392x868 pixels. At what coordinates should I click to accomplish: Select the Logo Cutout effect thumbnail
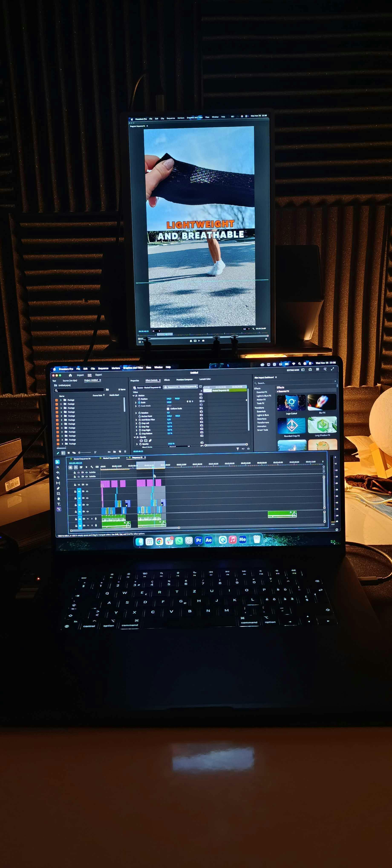tap(291, 403)
